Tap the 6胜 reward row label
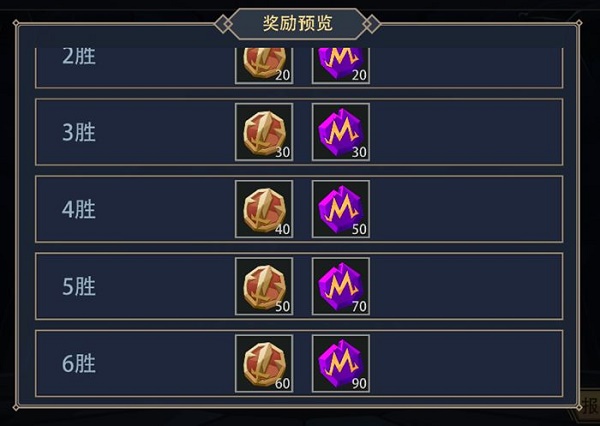 pos(79,364)
